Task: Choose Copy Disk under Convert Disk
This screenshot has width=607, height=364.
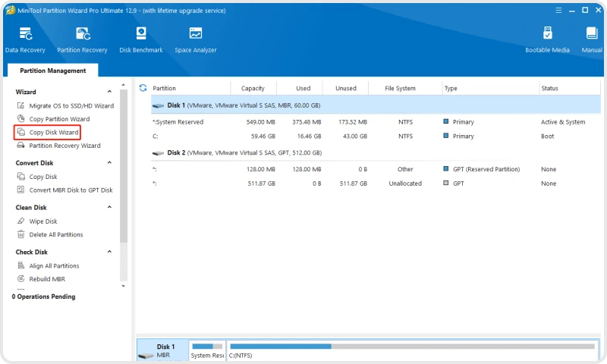Action: (x=37, y=177)
